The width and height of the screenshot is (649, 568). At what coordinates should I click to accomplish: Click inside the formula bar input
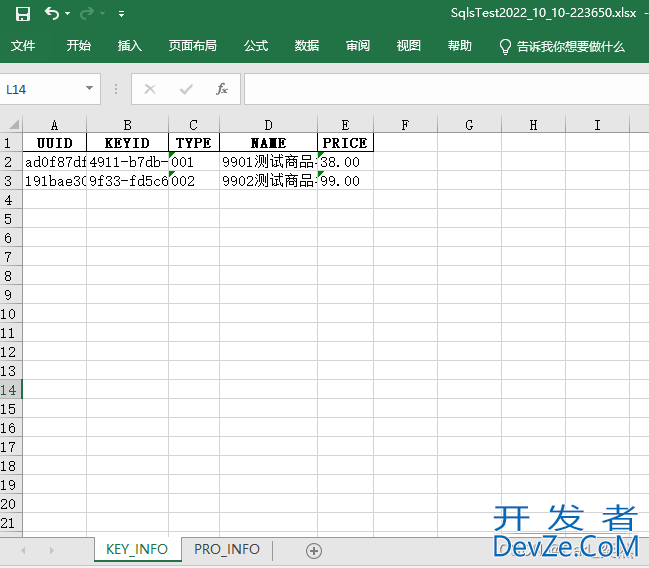pyautogui.click(x=446, y=89)
